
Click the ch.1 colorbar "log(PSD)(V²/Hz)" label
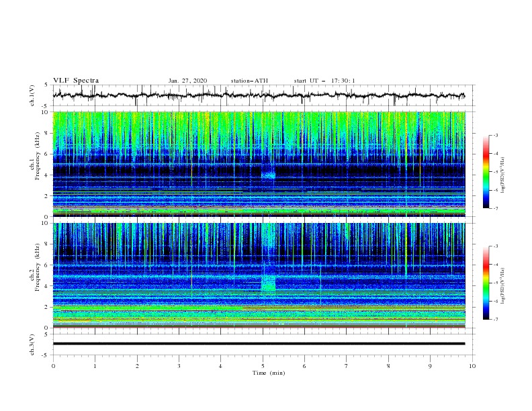[502, 175]
